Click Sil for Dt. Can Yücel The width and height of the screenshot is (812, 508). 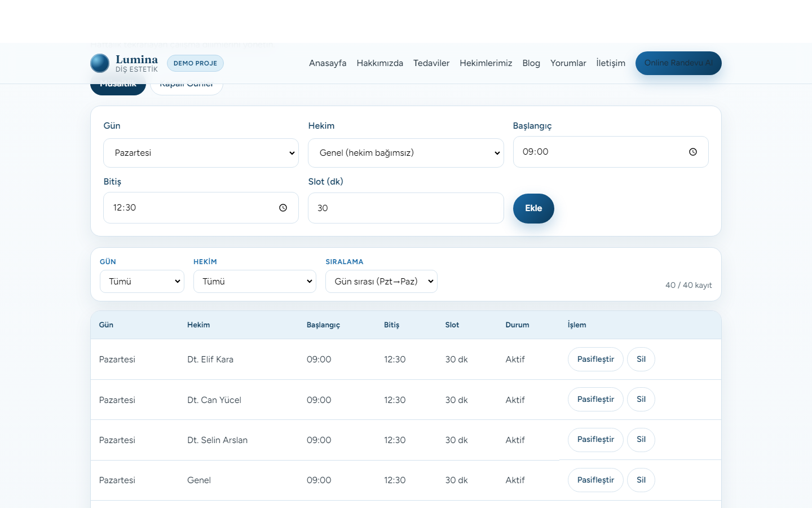click(x=641, y=399)
